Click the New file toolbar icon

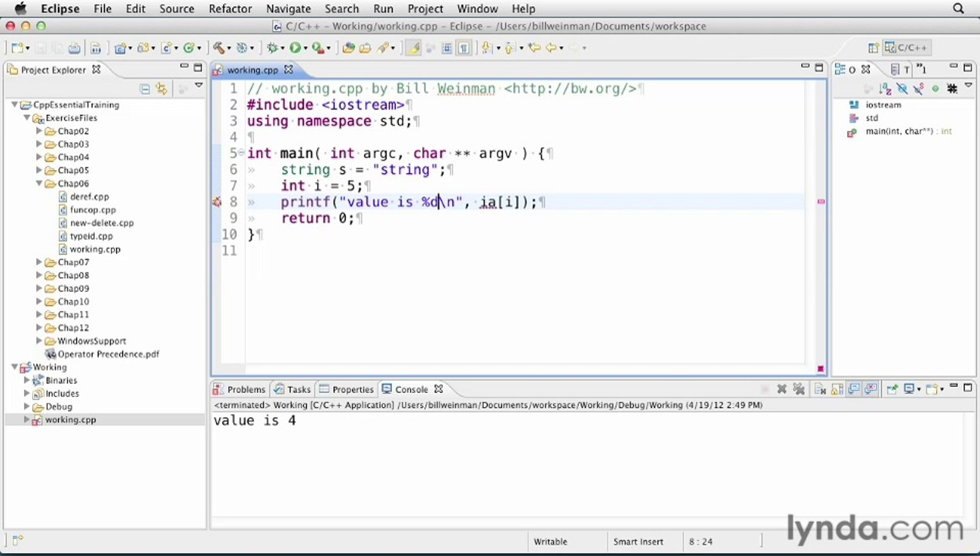point(17,48)
